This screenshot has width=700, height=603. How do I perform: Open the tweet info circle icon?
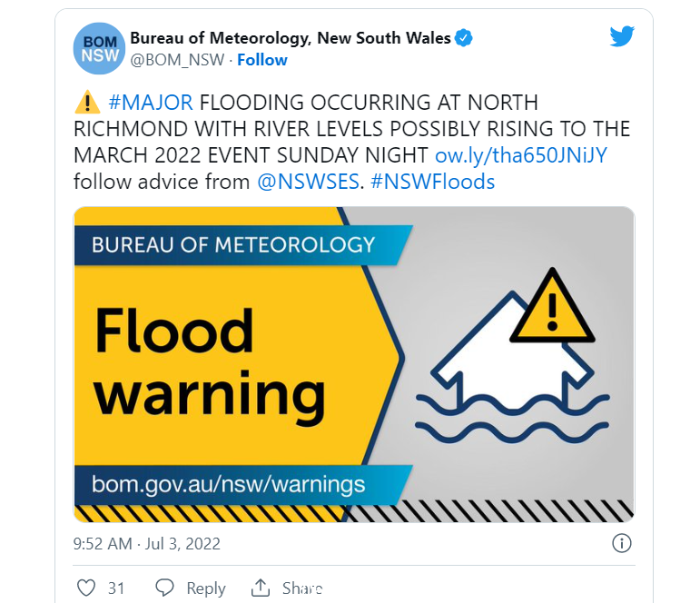coord(621,544)
